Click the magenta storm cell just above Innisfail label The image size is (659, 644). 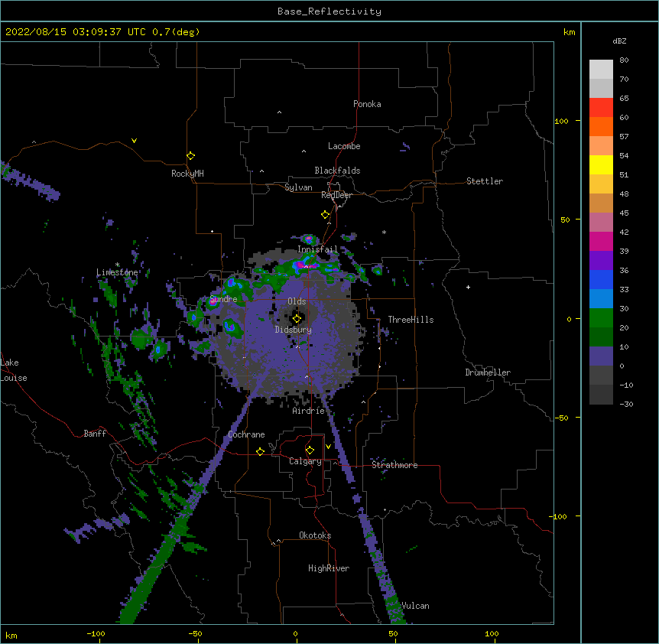click(x=309, y=239)
